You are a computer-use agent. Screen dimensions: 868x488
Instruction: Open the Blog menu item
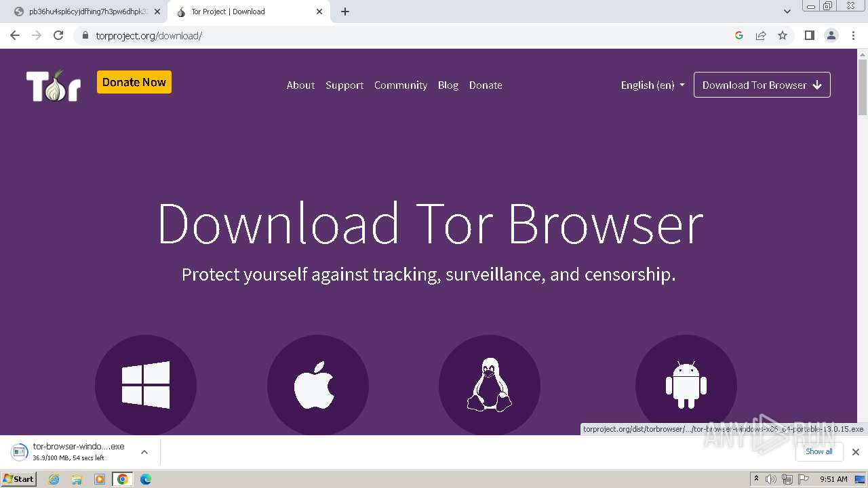tap(448, 85)
